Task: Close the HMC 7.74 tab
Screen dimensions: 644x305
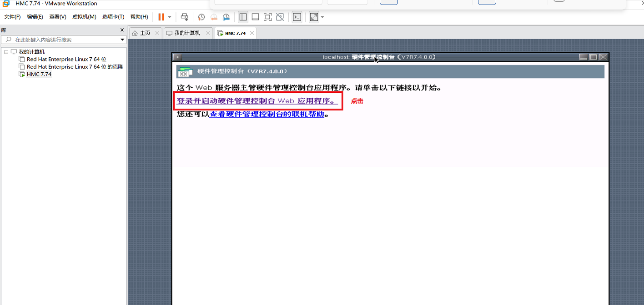Action: 252,33
